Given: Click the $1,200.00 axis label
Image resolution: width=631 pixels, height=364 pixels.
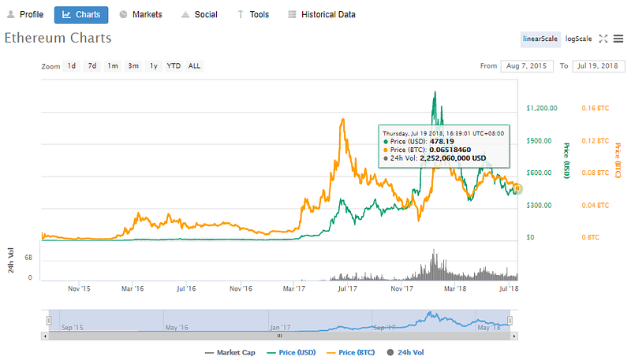Looking at the screenshot, I should click(x=542, y=108).
